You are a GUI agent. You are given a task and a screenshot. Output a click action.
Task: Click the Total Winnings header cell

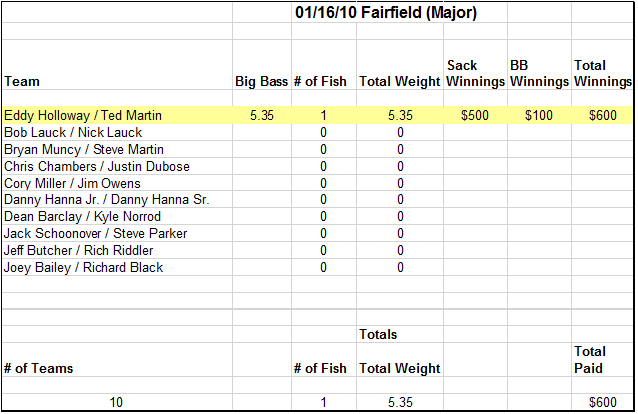[603, 73]
